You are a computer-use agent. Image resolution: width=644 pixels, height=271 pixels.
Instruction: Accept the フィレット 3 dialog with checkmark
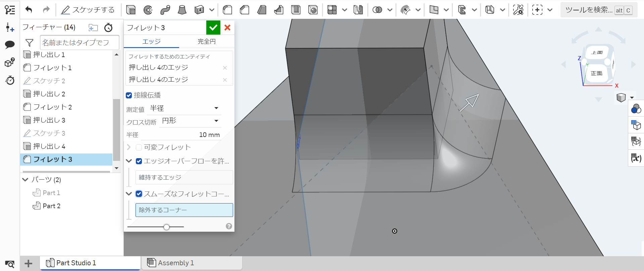(x=213, y=28)
